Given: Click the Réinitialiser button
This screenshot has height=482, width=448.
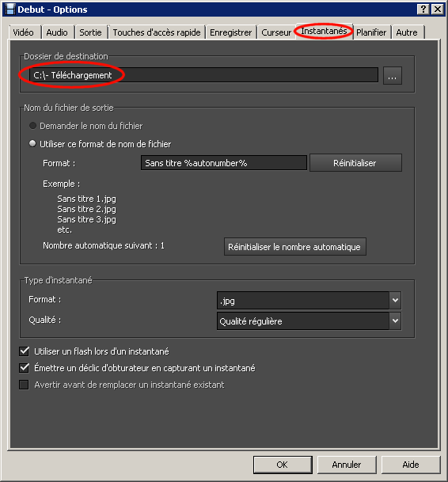Looking at the screenshot, I should (x=355, y=163).
